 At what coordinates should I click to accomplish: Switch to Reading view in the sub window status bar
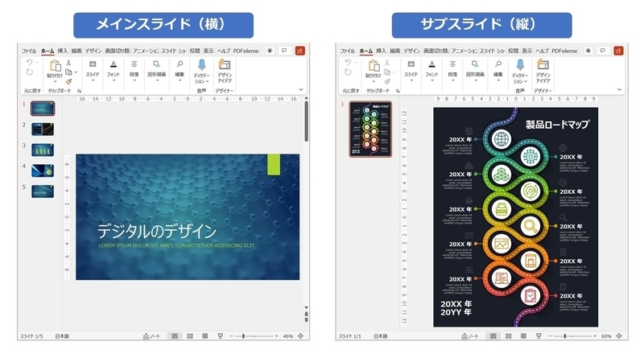[524, 335]
